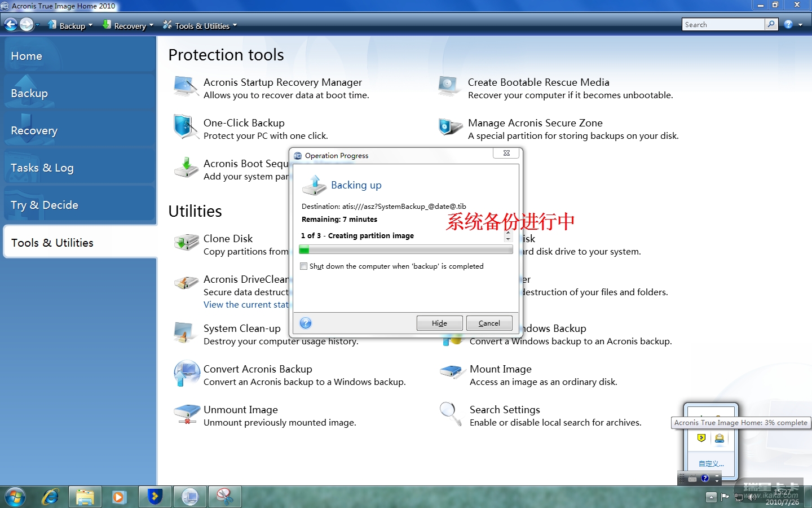Image resolution: width=812 pixels, height=508 pixels.
Task: Click the yellow shield icon in the tray popup
Action: coord(701,438)
